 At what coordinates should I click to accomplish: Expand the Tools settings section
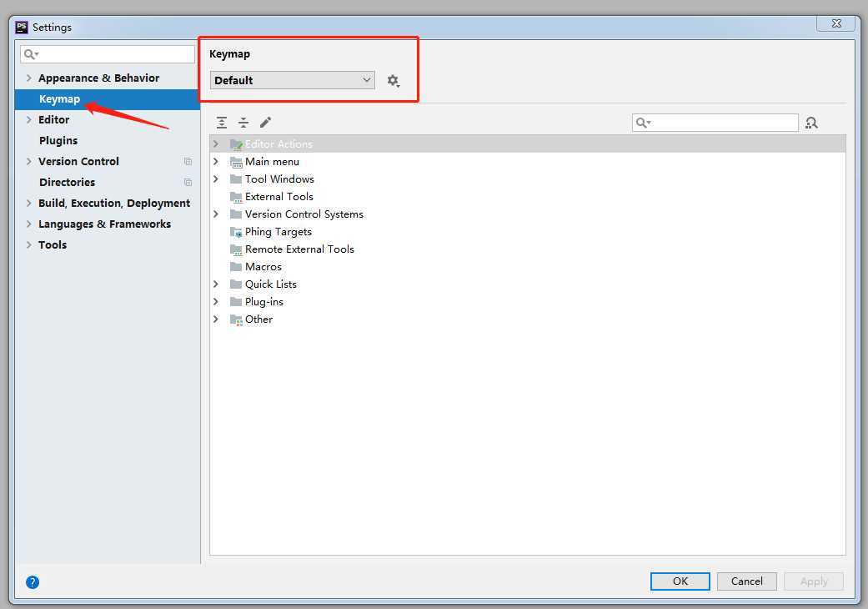[x=29, y=244]
